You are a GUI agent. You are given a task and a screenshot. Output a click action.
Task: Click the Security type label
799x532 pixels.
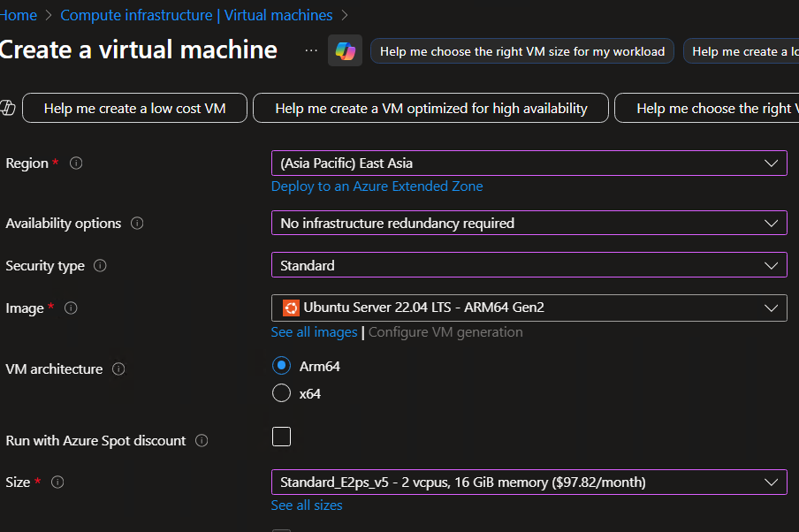coord(45,266)
